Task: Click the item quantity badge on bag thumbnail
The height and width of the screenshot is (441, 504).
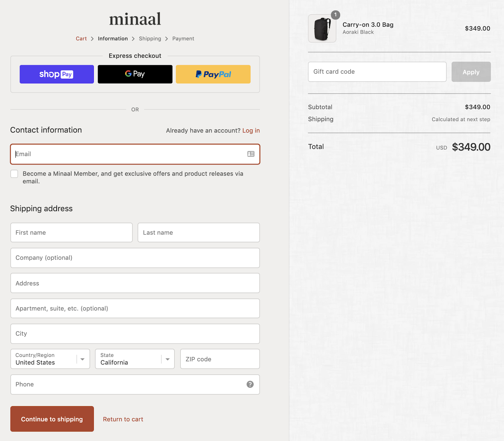Action: [x=335, y=15]
